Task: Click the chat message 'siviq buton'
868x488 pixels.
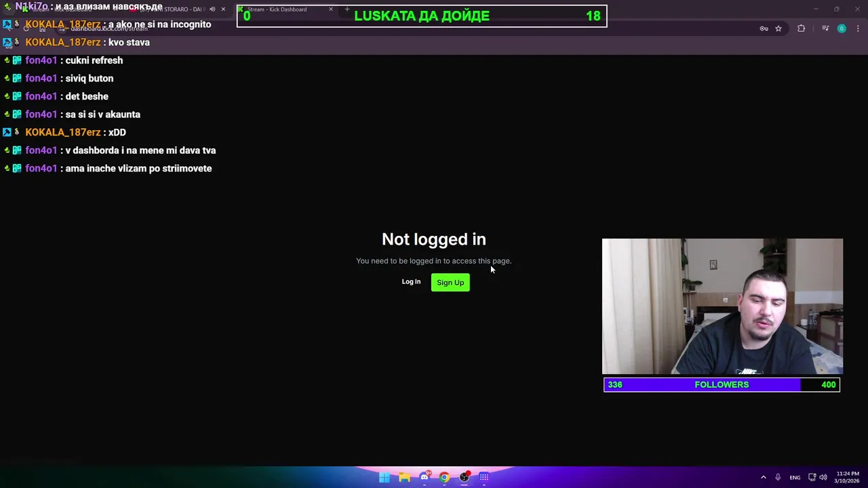Action: (x=90, y=79)
